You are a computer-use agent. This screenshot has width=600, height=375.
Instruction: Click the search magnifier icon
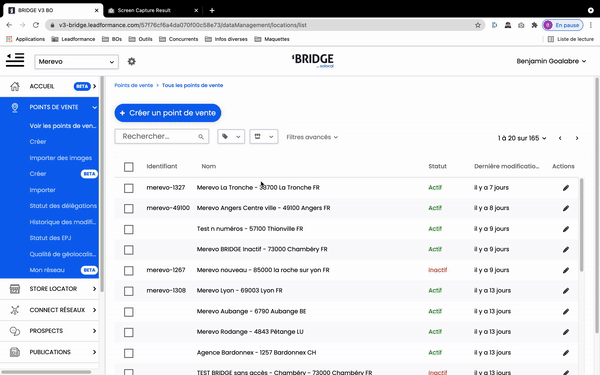point(201,137)
